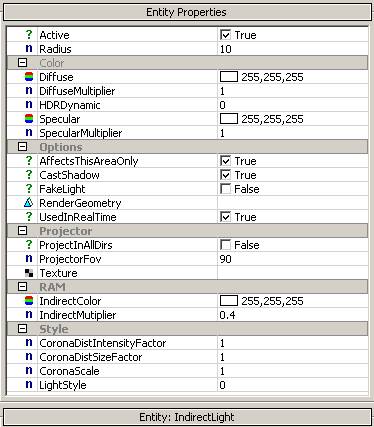Click the color icon beside Specular
The image size is (374, 427).
tap(29, 119)
